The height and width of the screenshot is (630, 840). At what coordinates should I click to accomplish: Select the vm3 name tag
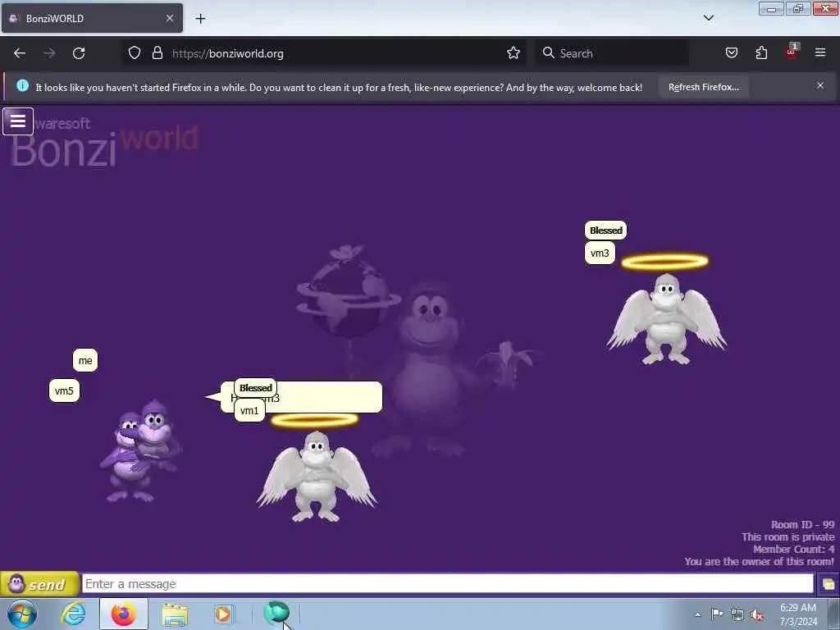(x=600, y=253)
